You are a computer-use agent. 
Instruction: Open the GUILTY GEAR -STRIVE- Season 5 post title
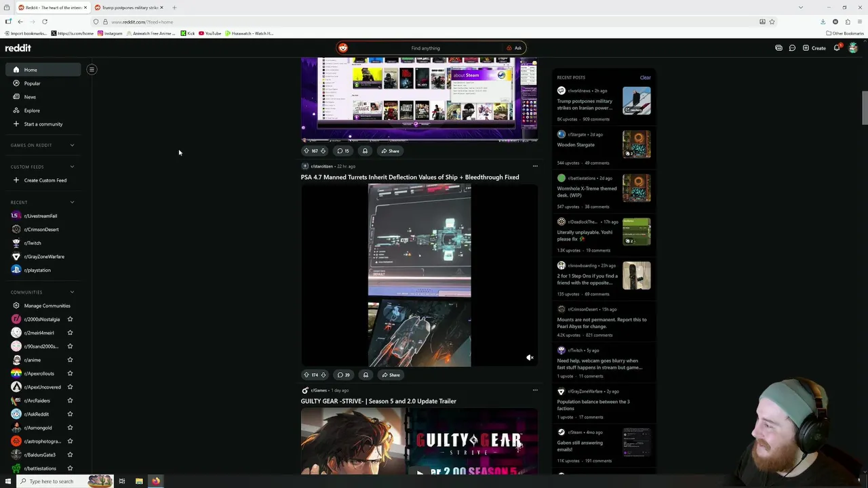378,401
